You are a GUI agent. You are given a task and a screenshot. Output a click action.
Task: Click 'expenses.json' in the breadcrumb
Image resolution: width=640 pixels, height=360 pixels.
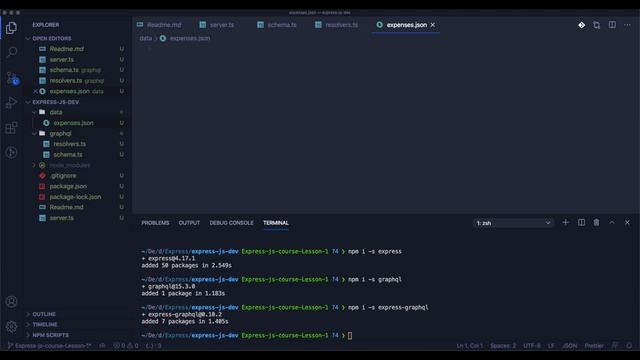tap(190, 38)
